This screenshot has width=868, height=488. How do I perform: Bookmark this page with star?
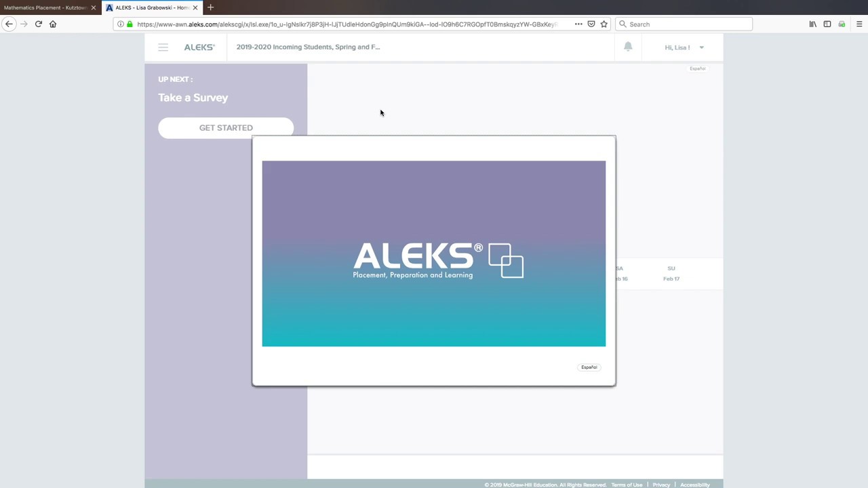604,24
